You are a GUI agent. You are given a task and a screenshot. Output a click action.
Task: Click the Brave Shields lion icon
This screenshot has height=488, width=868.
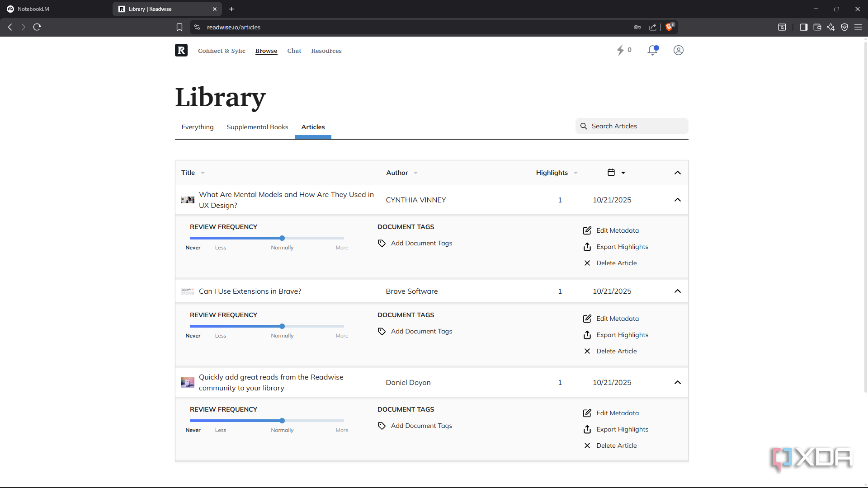(x=670, y=27)
